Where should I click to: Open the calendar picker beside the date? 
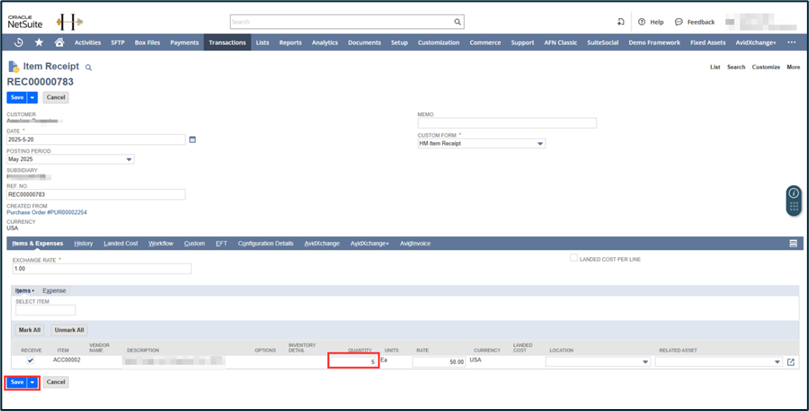[x=192, y=140]
